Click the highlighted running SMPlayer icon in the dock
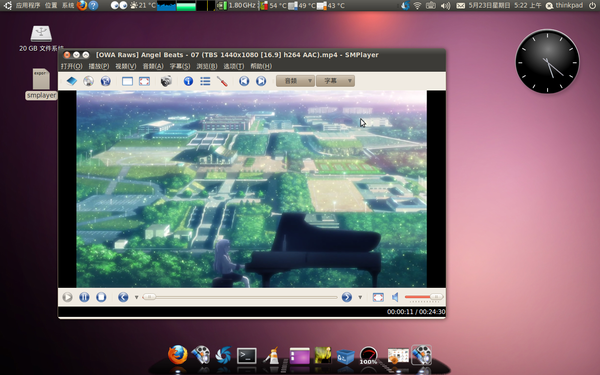The height and width of the screenshot is (375, 600). coord(422,355)
